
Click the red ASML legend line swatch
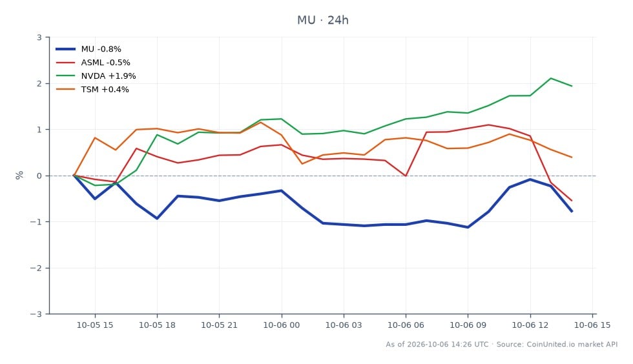coord(65,63)
